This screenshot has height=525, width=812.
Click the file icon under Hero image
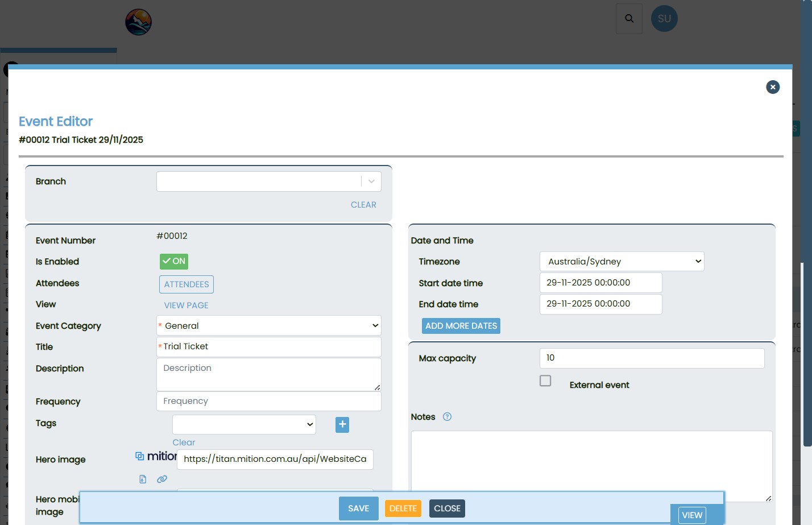click(143, 479)
